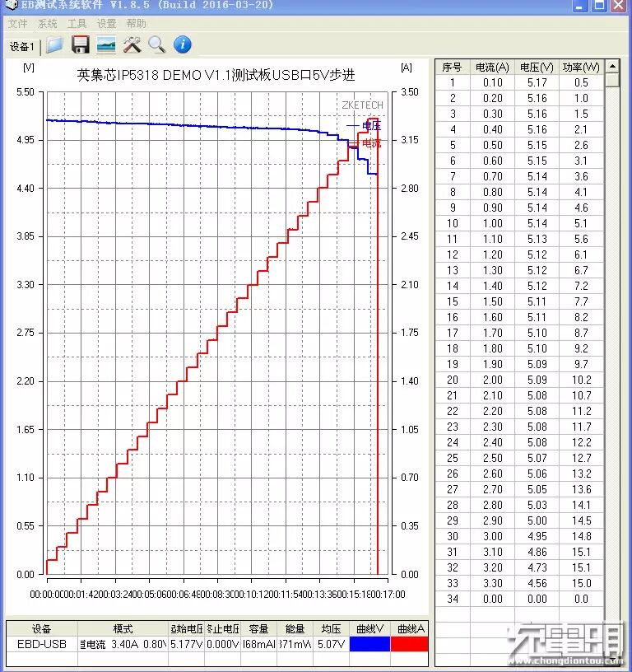Click voltage 4.73 in row 32
The image size is (632, 672).
(537, 567)
